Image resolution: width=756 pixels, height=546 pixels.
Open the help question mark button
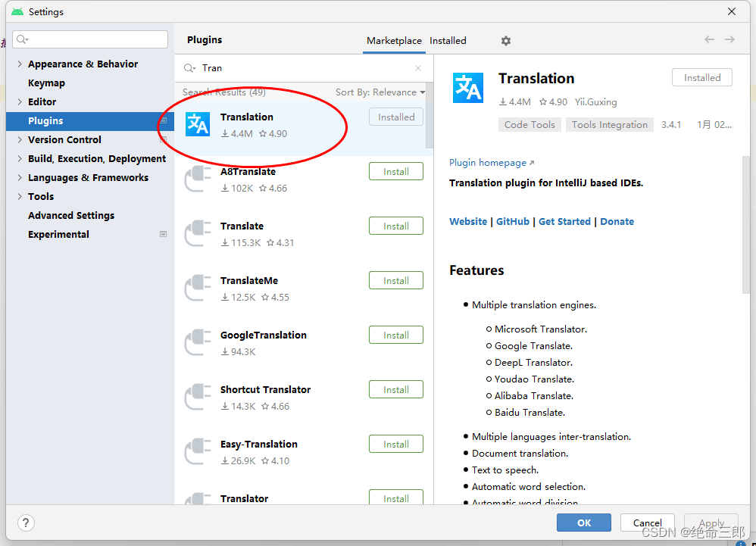point(26,523)
